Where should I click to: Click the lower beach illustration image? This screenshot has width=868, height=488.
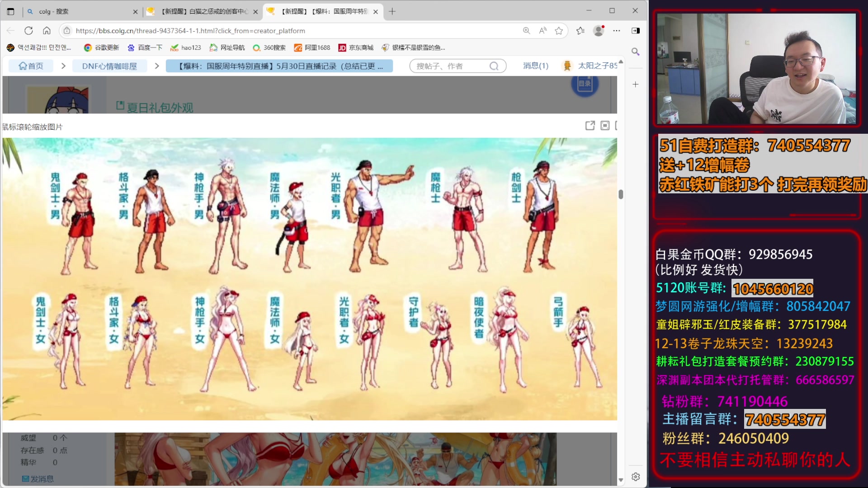pyautogui.click(x=335, y=459)
